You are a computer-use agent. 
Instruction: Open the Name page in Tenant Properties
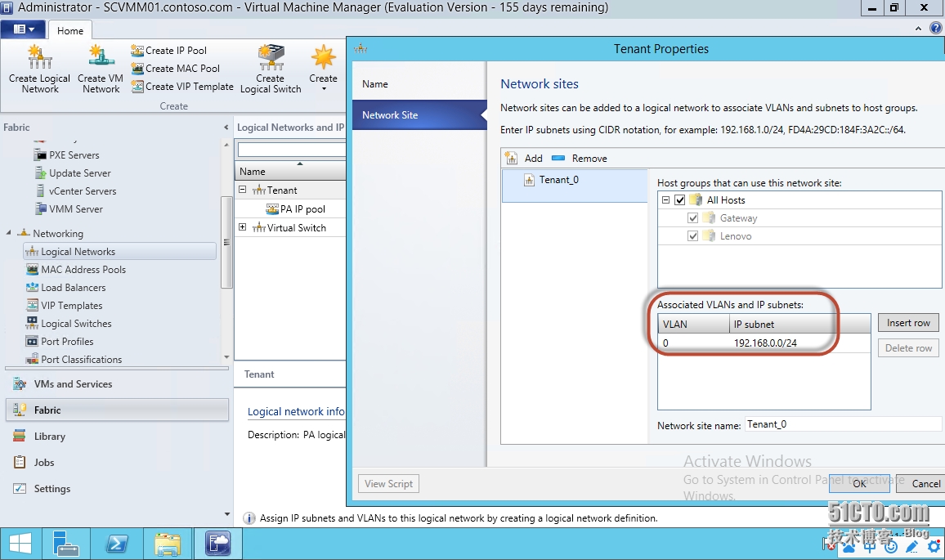point(419,84)
